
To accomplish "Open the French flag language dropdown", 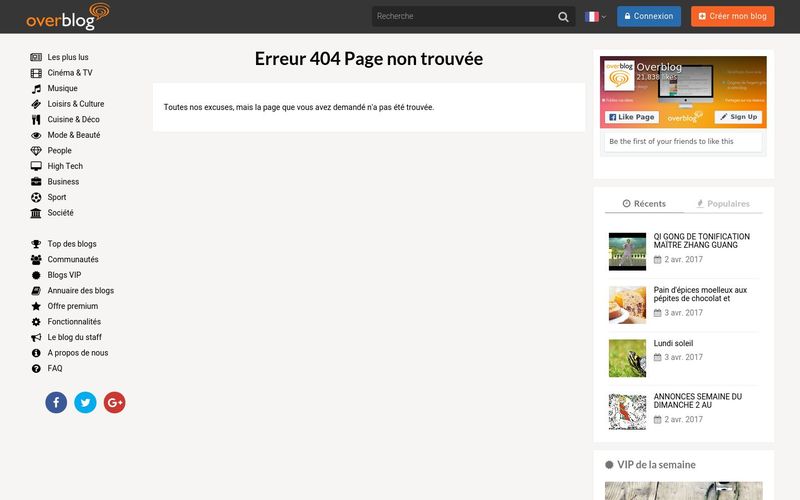I will [595, 16].
